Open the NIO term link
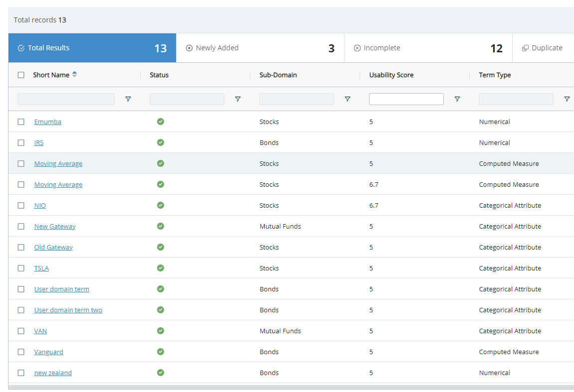This screenshot has width=574, height=392. click(40, 206)
